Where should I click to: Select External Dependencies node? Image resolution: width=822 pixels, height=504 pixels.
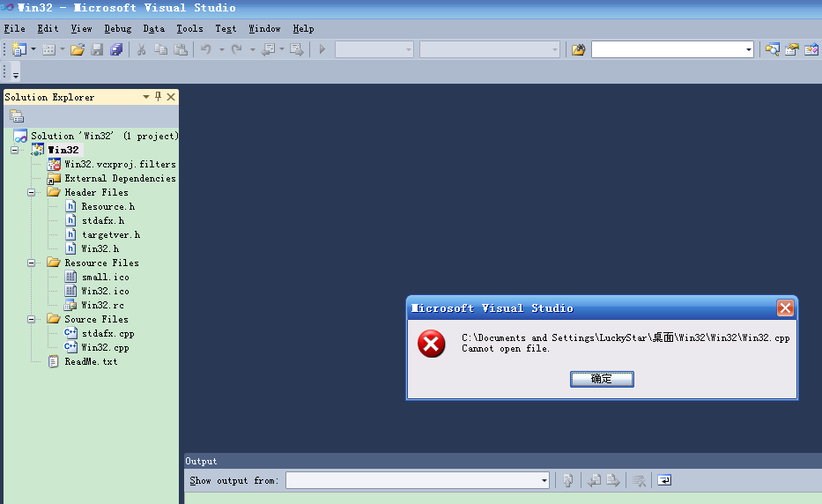click(x=120, y=178)
